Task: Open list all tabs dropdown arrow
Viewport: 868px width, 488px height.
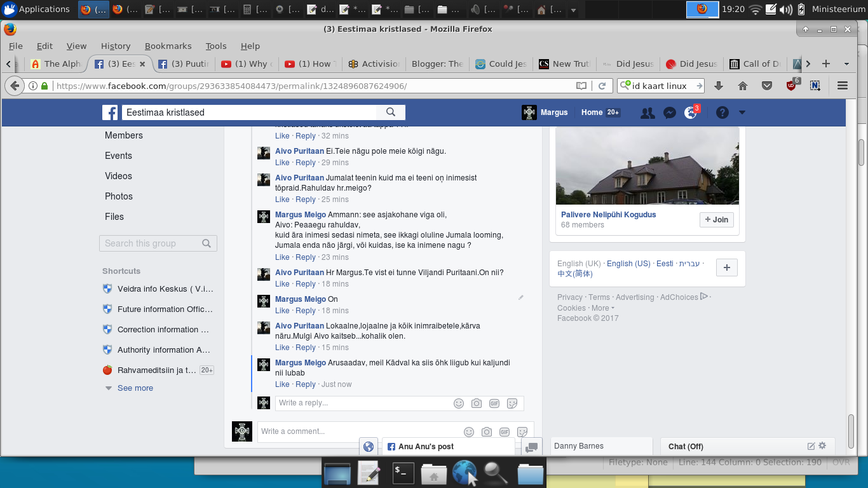Action: point(846,64)
